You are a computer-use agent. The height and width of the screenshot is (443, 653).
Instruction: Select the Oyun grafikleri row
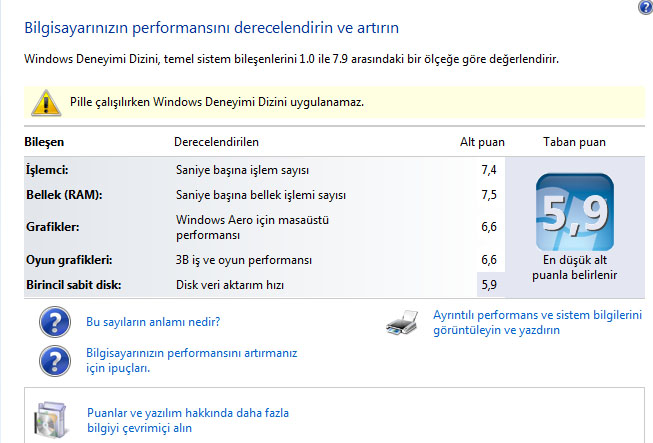tap(264, 260)
